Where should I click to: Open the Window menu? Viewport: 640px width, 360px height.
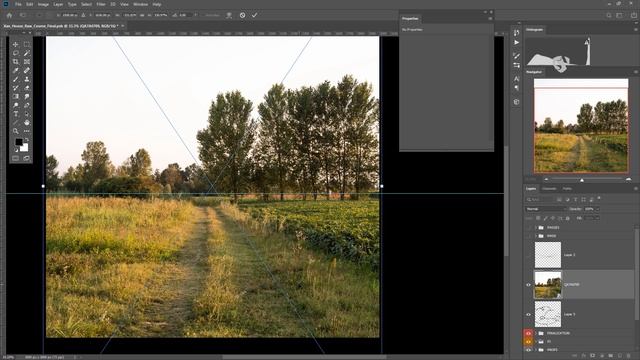pyautogui.click(x=140, y=4)
